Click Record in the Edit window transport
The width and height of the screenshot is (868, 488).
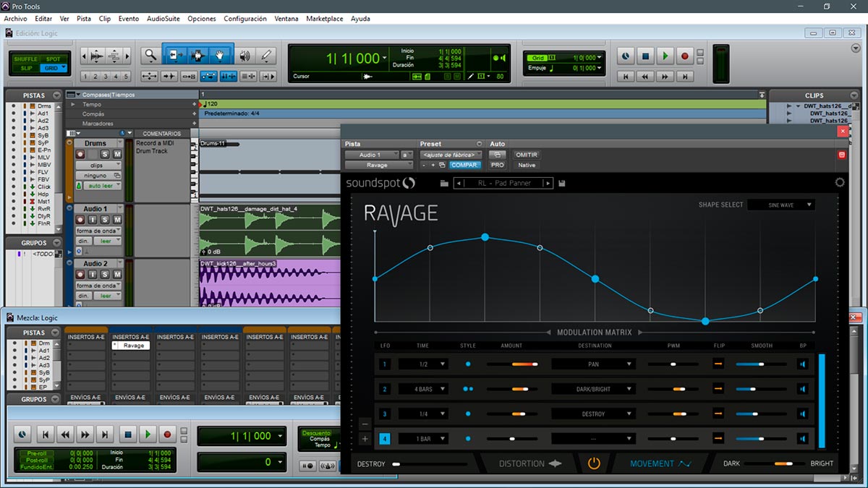[684, 56]
